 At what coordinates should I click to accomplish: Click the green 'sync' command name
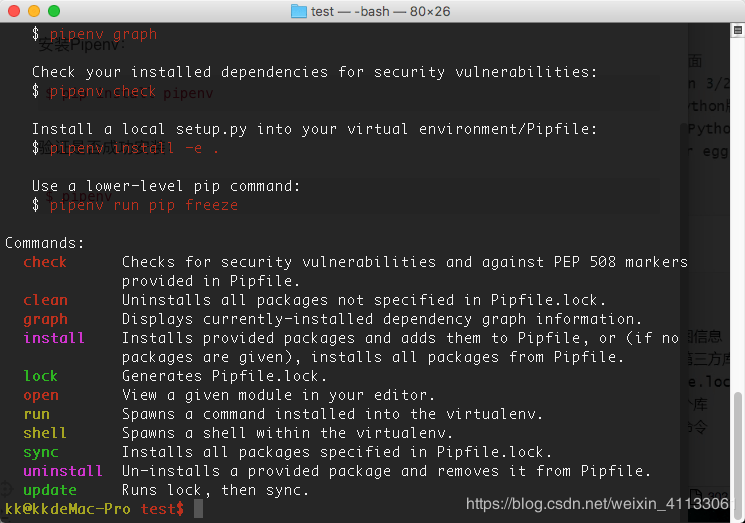(x=41, y=452)
